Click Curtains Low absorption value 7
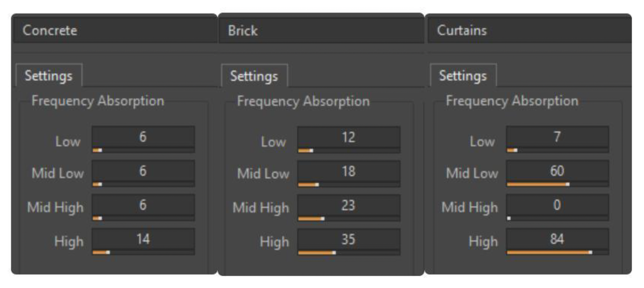644x288 pixels. coord(557,137)
